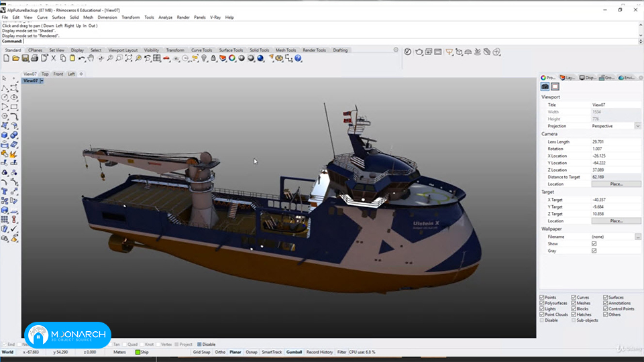Click the Options gear icon

coord(279,59)
